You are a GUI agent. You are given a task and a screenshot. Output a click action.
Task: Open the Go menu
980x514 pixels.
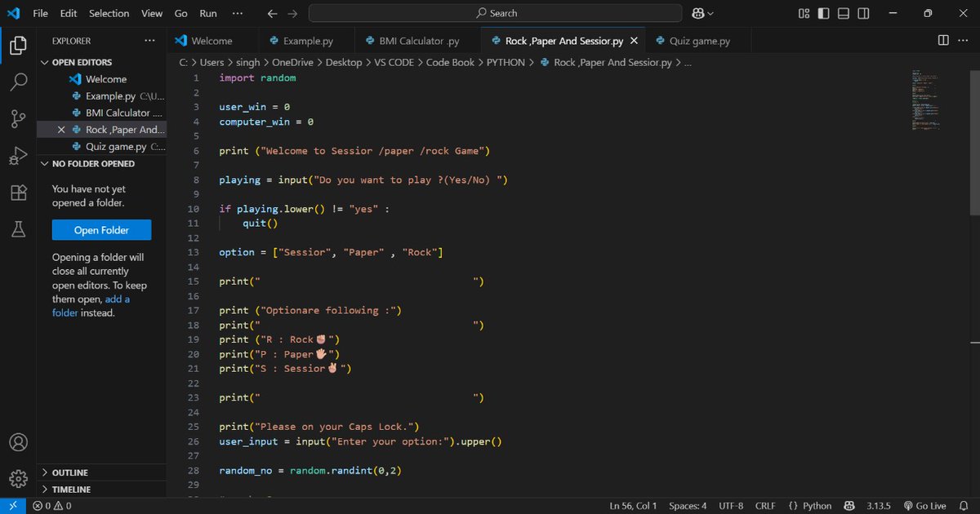tap(181, 13)
